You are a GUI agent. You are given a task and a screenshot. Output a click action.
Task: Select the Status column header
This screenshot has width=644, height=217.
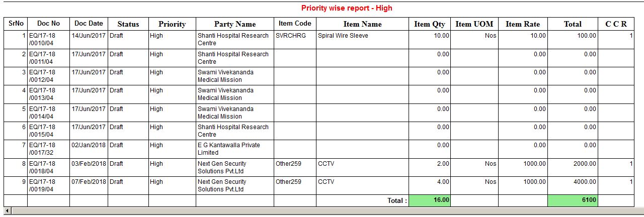click(x=128, y=24)
